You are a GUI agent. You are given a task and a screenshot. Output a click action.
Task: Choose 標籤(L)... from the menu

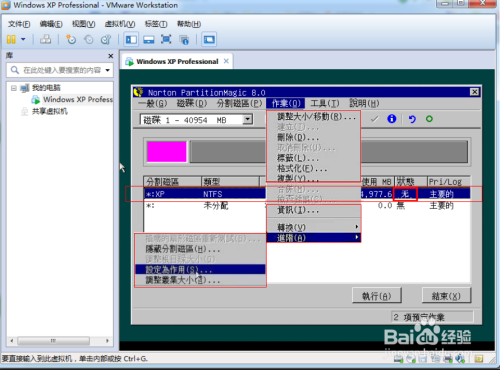pyautogui.click(x=298, y=158)
